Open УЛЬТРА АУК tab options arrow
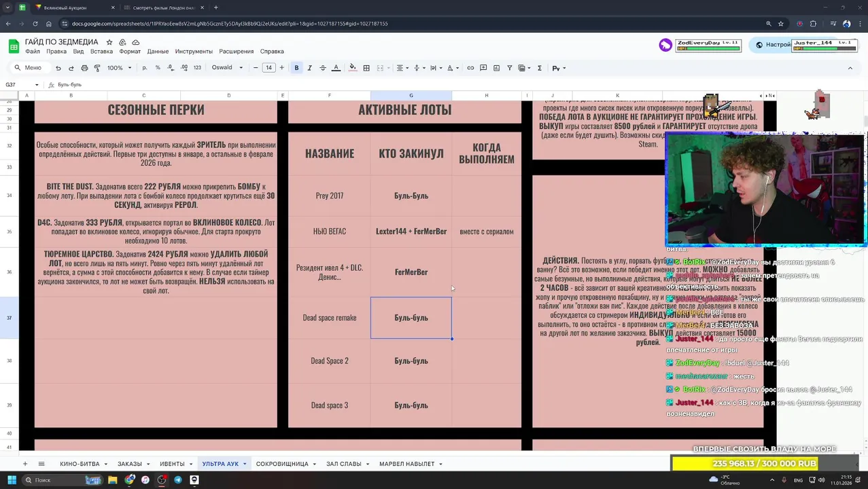Screen dimensions: 868x489 [245, 464]
